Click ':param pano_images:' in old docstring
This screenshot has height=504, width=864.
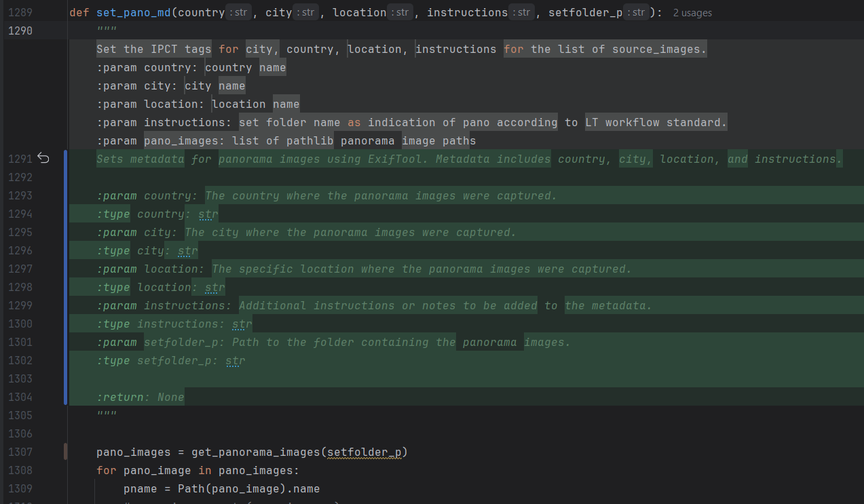coord(161,141)
